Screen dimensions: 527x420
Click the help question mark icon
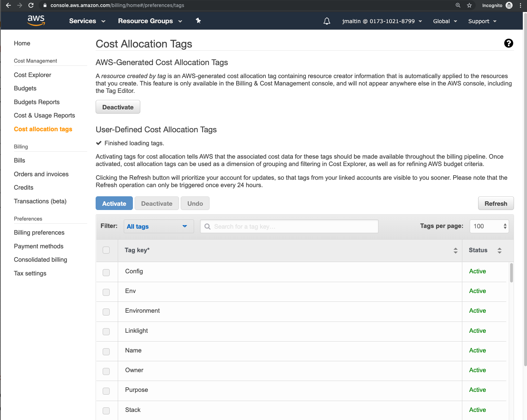tap(508, 43)
